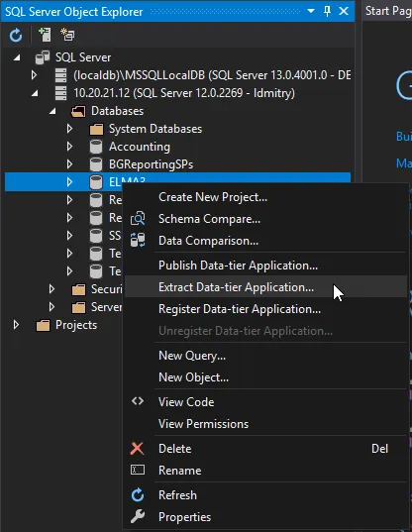This screenshot has width=412, height=532.
Task: Close the SQL Server Object Explorer panel
Action: pyautogui.click(x=344, y=11)
